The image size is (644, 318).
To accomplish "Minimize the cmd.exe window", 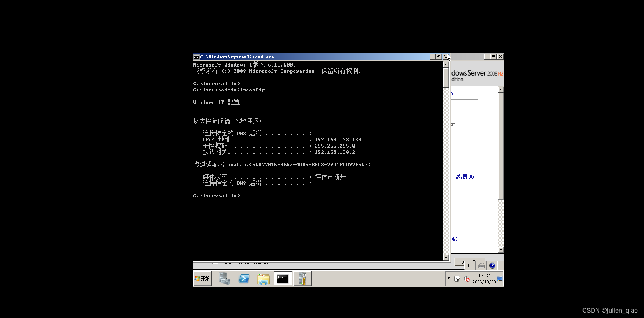I will click(432, 57).
